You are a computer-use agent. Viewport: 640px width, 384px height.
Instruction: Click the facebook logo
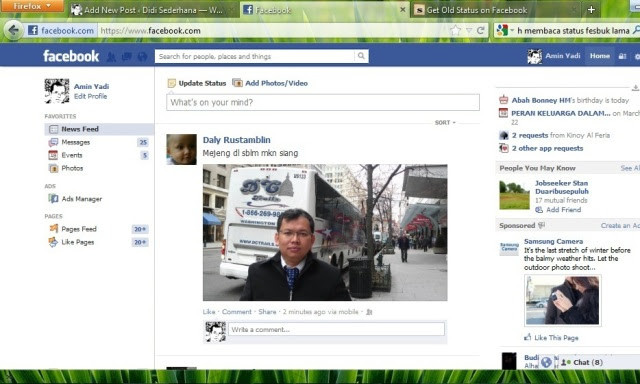point(71,56)
